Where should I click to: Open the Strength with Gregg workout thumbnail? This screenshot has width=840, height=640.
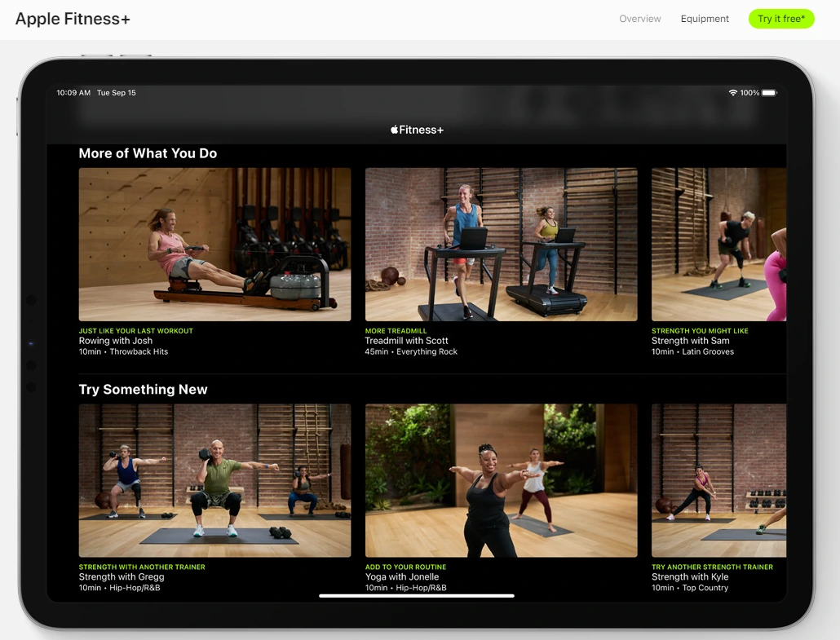point(214,480)
